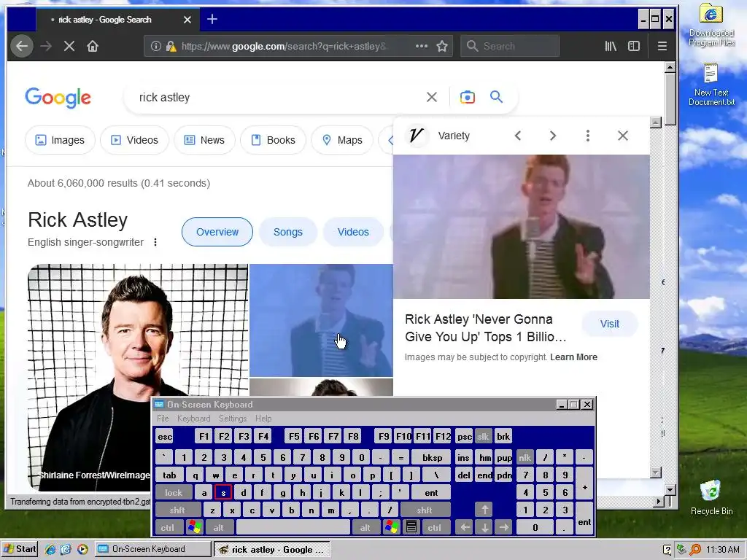This screenshot has width=747, height=560.
Task: Launch Internet Explorer from quick launch
Action: pos(50,549)
